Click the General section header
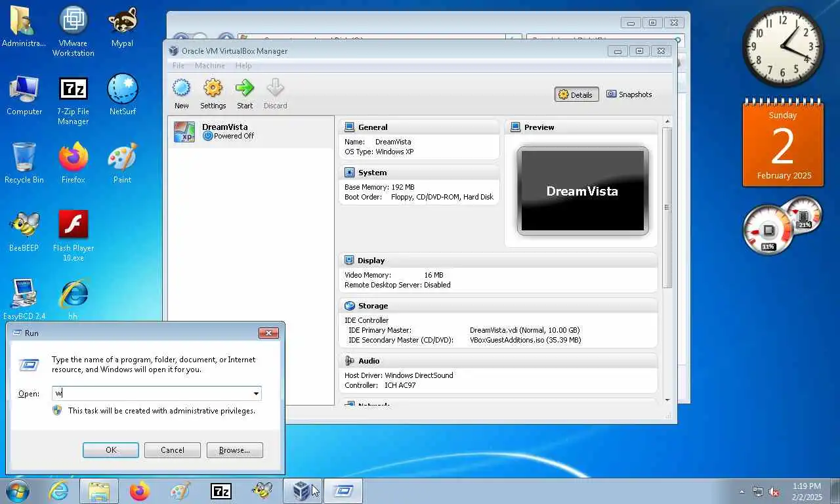The image size is (840, 504). [x=419, y=127]
